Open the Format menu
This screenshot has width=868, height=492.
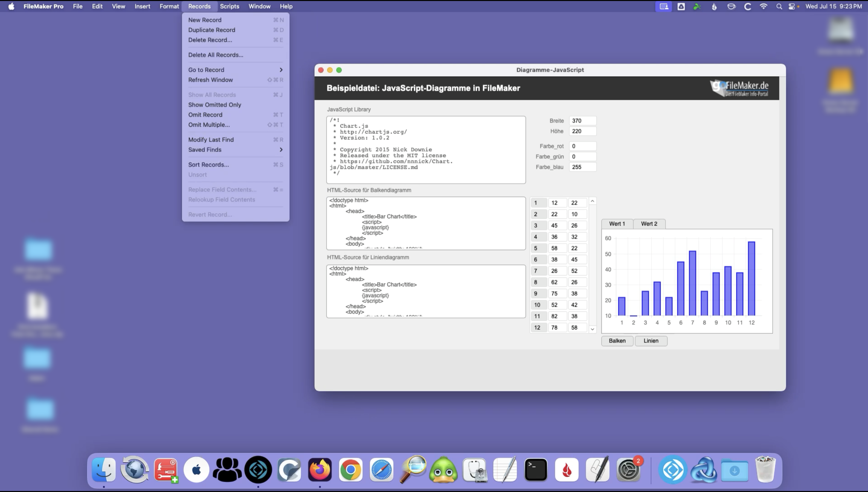coord(169,6)
